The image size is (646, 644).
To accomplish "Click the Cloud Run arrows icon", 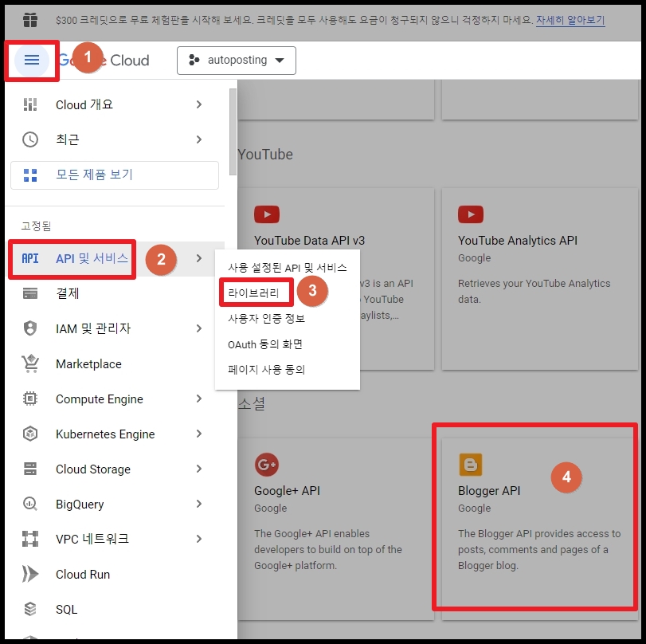I will point(30,574).
